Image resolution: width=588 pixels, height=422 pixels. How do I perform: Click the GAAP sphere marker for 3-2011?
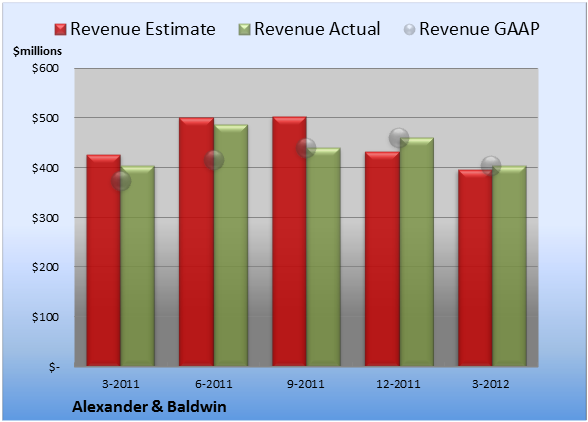121,181
